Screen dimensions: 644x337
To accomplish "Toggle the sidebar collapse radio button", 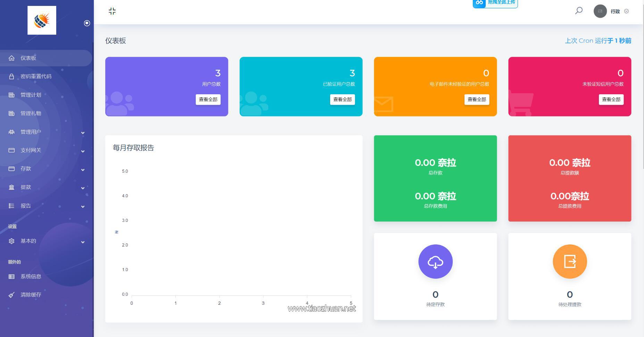I will [x=87, y=23].
